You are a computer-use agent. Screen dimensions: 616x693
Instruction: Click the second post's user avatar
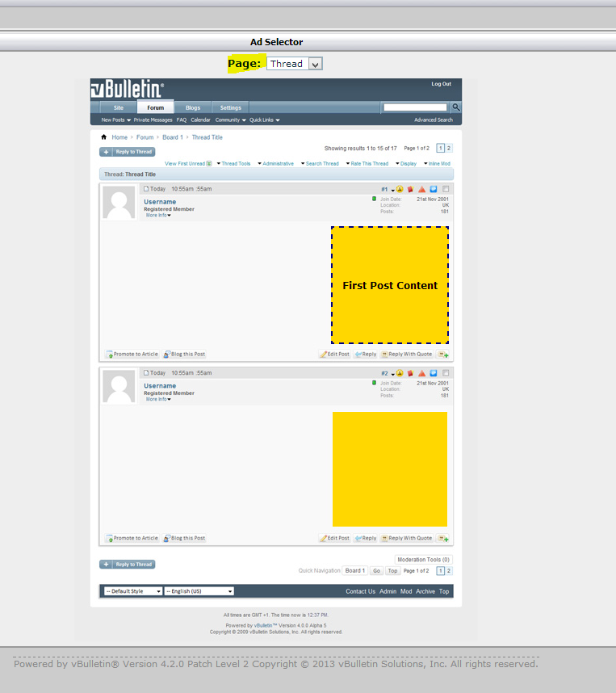coord(119,386)
